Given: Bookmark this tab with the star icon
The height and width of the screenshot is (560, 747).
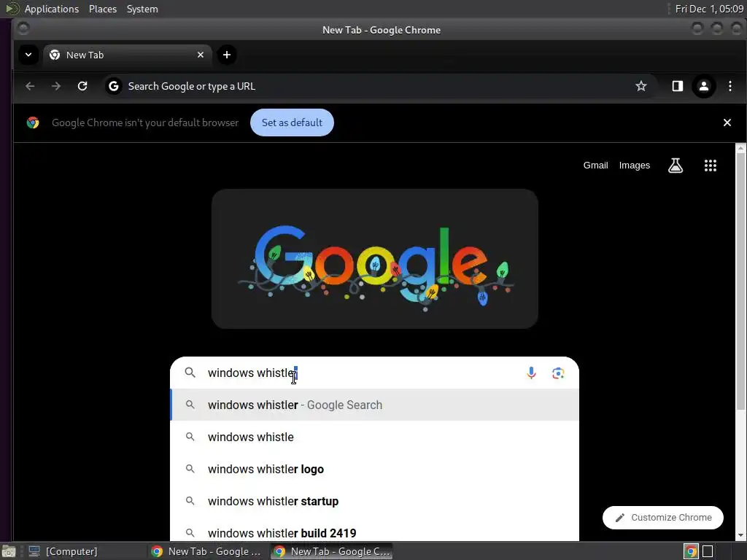Looking at the screenshot, I should [x=640, y=86].
